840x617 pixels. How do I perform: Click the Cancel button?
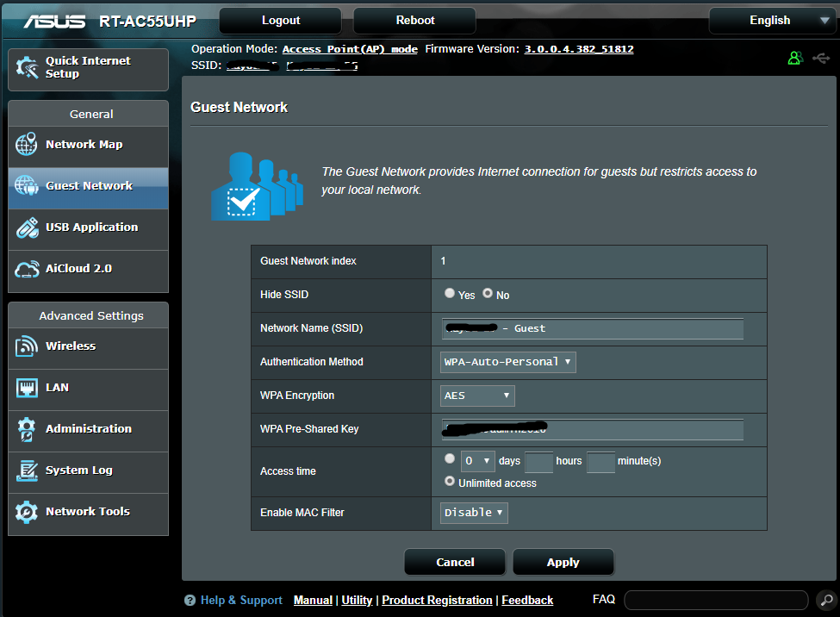455,562
